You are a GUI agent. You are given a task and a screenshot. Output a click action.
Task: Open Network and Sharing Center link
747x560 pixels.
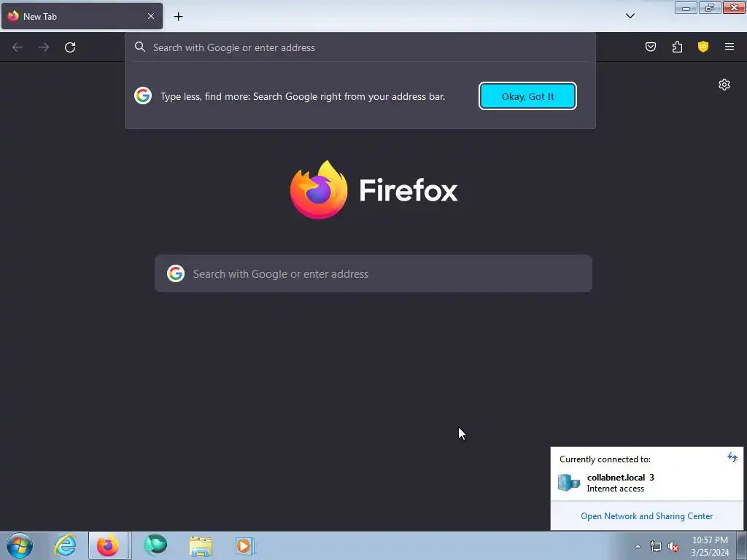[646, 516]
